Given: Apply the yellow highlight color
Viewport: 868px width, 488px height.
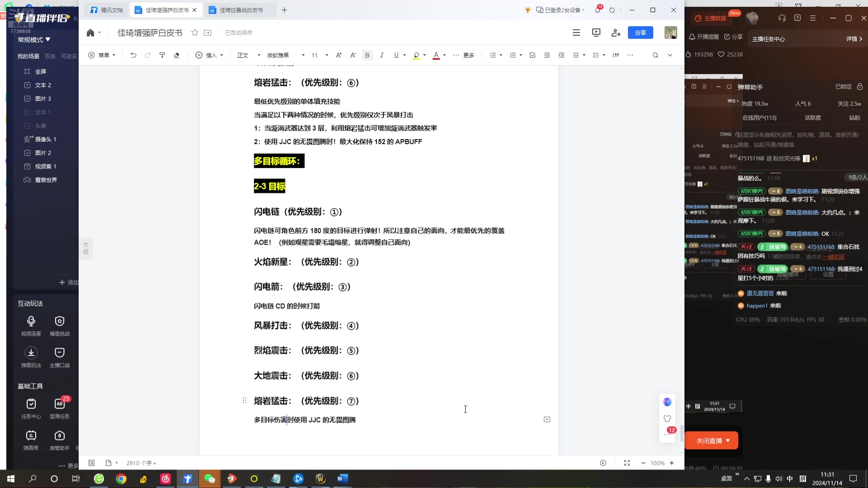Looking at the screenshot, I should click(x=416, y=55).
